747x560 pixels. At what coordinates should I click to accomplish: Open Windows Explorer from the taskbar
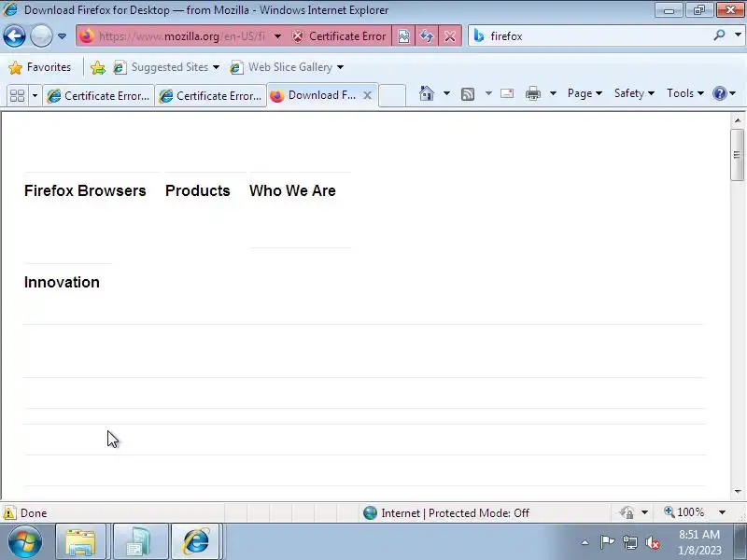point(80,542)
